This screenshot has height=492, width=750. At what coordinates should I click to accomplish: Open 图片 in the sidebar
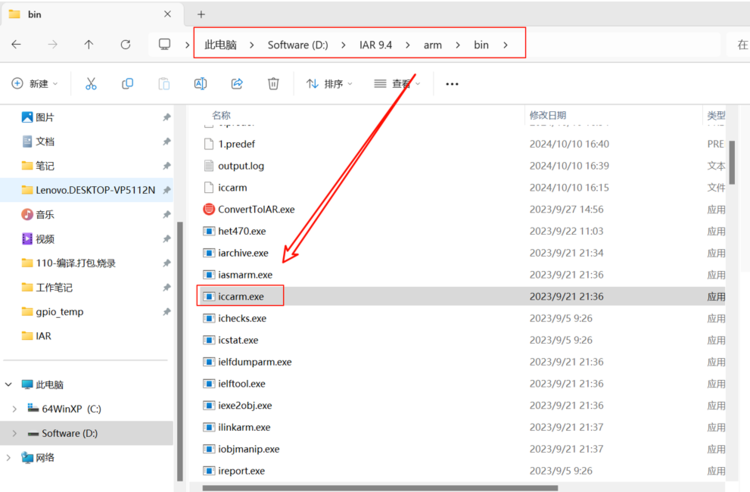[44, 117]
